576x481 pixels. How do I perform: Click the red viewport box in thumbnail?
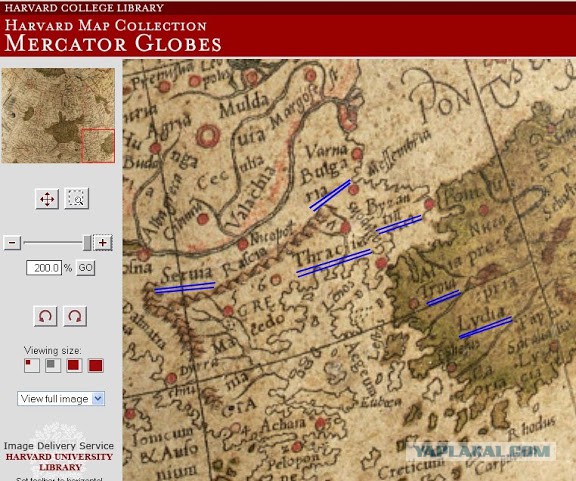coord(98,146)
